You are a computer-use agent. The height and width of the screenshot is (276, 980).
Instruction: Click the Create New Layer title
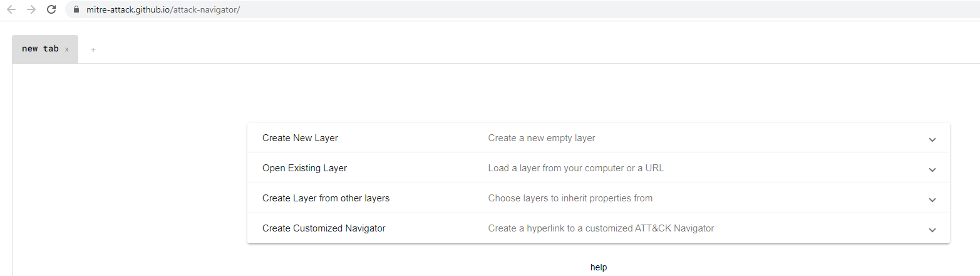[300, 138]
